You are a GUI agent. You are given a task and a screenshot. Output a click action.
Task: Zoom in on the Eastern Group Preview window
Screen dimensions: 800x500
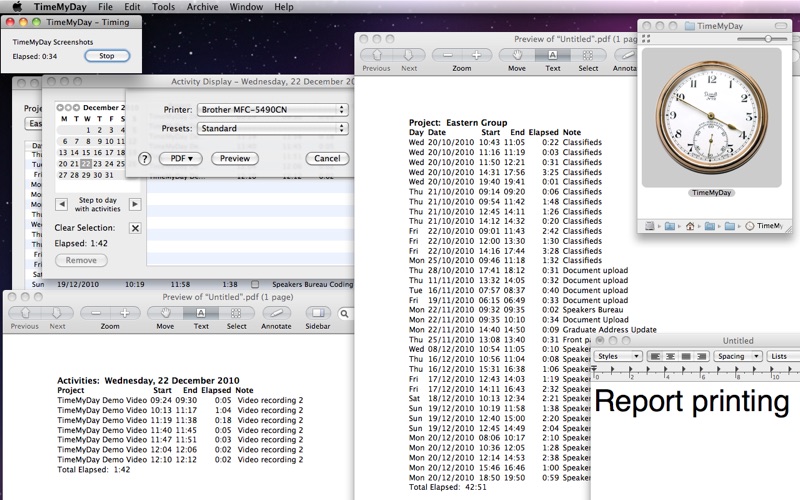click(477, 55)
